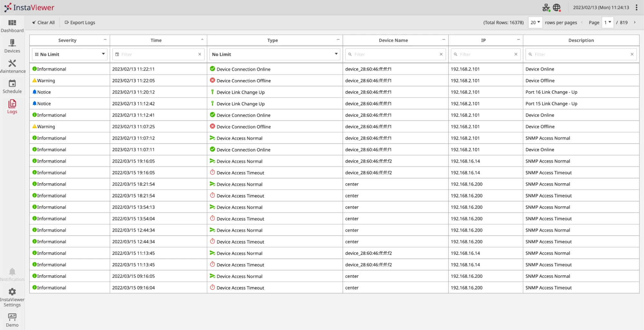Collapse the Device Name column minus icon
644x330 pixels.
444,40
